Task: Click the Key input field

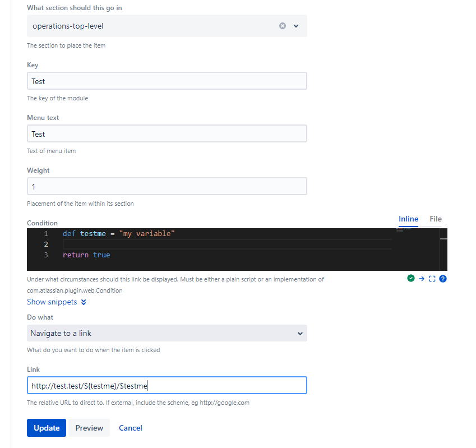Action: tap(167, 81)
